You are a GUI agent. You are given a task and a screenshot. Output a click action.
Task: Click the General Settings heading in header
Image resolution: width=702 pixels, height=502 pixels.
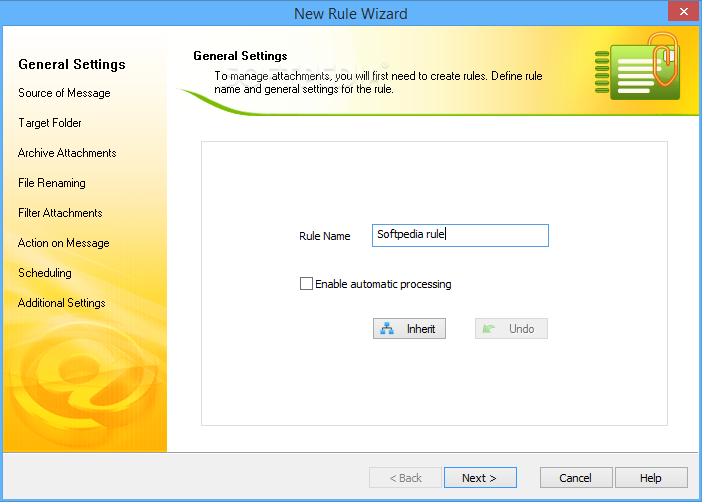pyautogui.click(x=240, y=56)
